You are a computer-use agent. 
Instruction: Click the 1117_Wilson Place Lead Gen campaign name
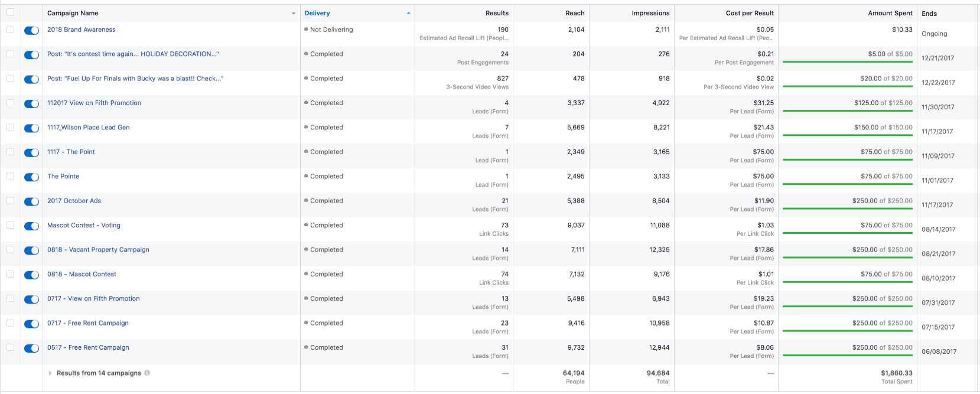click(x=89, y=128)
